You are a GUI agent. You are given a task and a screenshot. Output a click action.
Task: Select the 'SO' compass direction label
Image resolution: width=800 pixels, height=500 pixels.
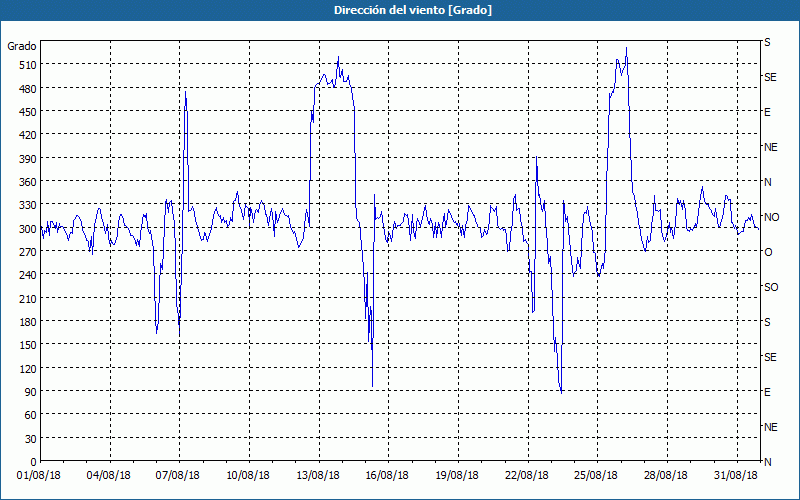(771, 287)
